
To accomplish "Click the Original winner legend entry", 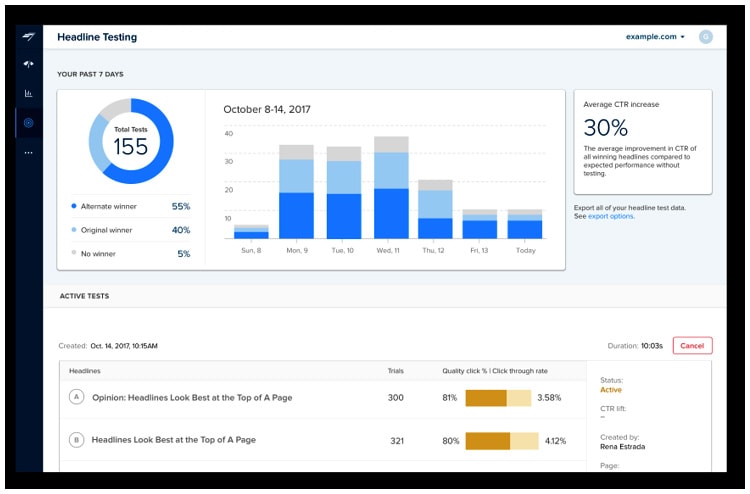I will (131, 230).
